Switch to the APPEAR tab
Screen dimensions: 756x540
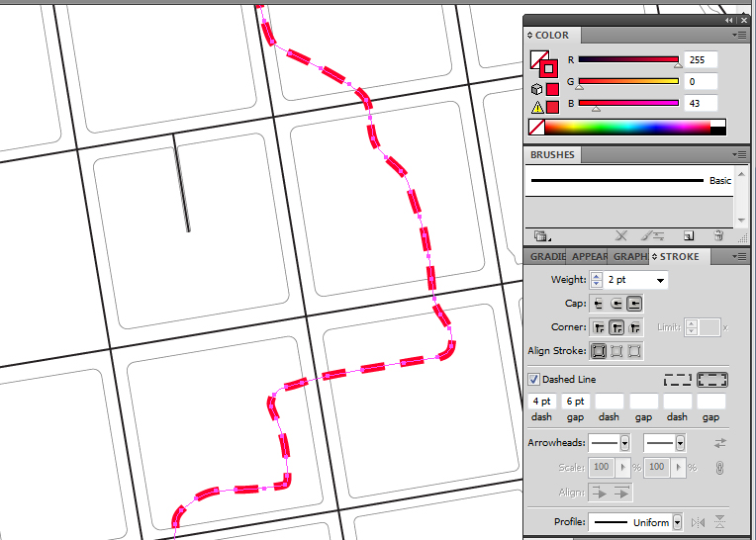point(587,257)
